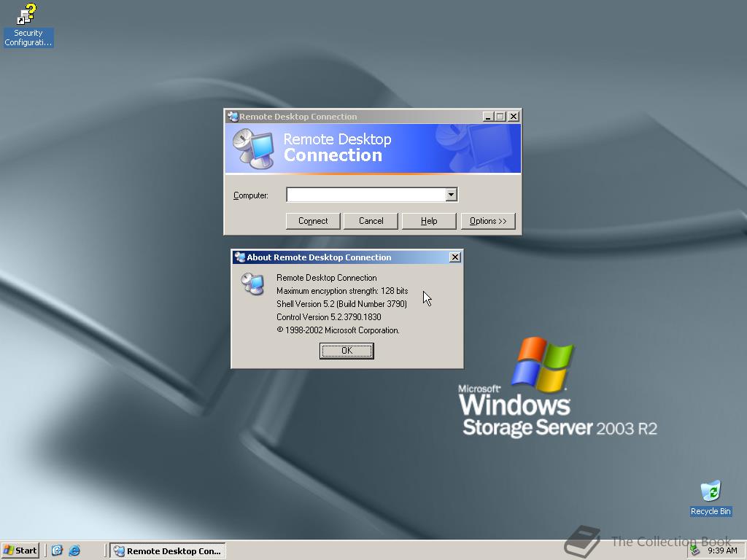Click the Start button
Viewport: 747px width, 560px height.
coord(20,551)
